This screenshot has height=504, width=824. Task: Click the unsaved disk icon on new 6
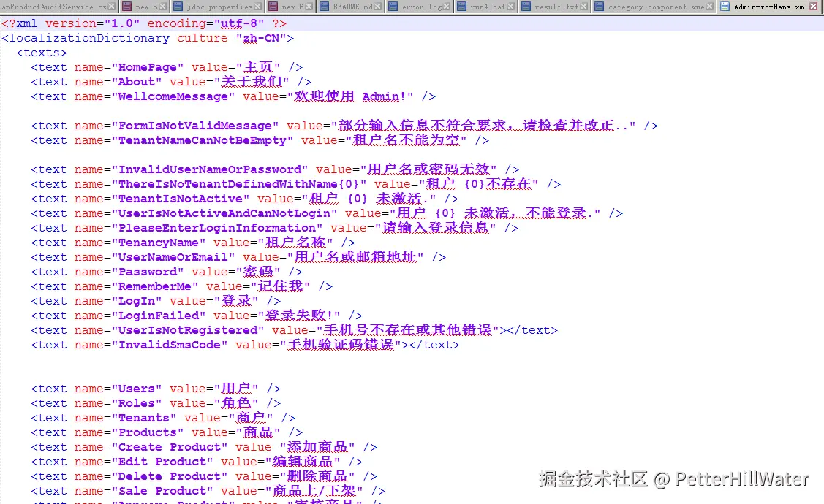(x=273, y=7)
